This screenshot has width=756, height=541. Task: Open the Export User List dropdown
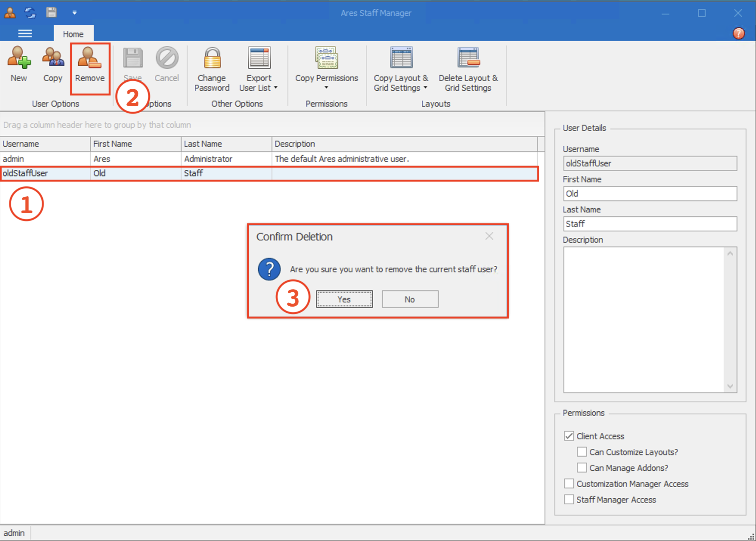pos(275,88)
